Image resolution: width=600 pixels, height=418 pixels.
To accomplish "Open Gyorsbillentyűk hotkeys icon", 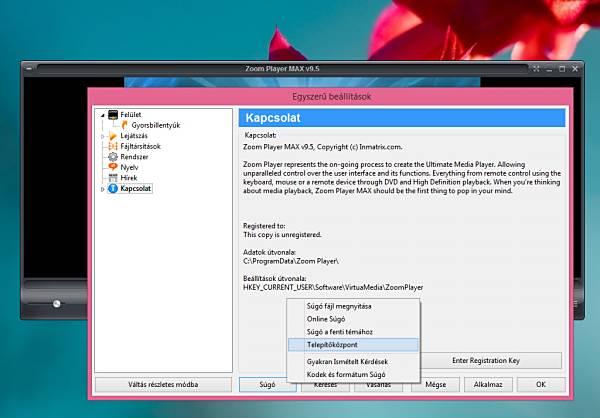I will click(x=124, y=125).
